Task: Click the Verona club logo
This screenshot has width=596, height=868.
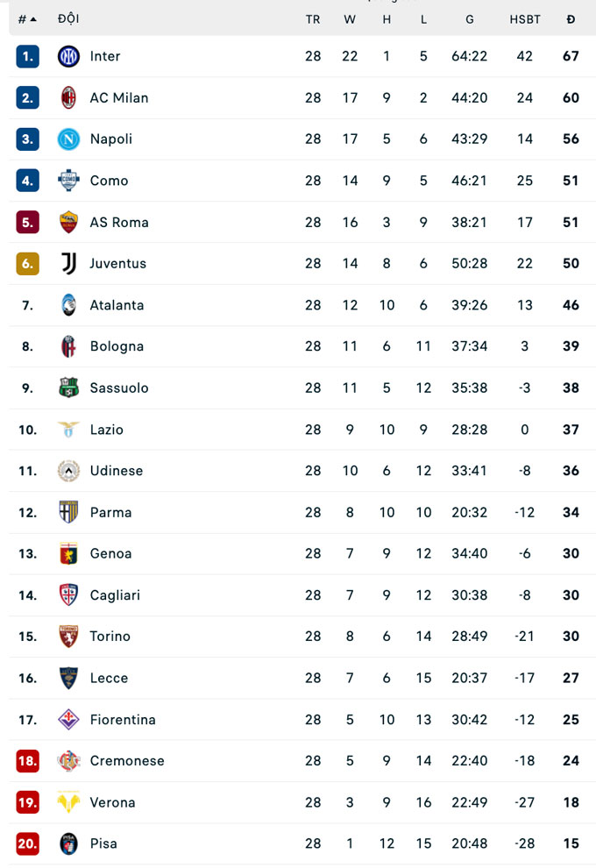Action: pyautogui.click(x=68, y=802)
